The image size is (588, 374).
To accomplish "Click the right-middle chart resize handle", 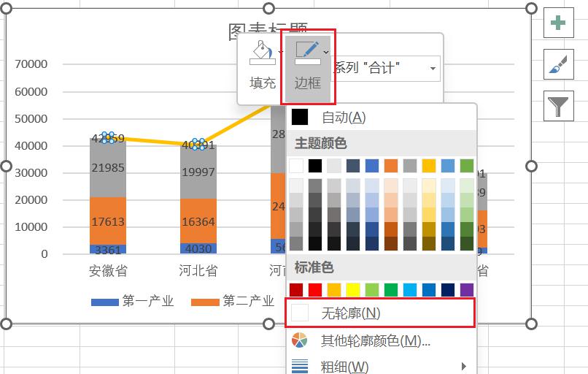I will (531, 166).
